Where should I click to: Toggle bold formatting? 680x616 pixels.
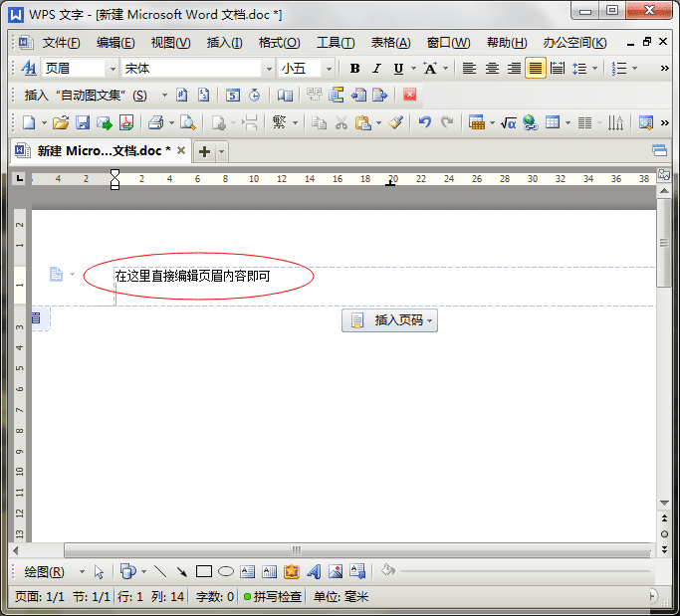click(354, 68)
